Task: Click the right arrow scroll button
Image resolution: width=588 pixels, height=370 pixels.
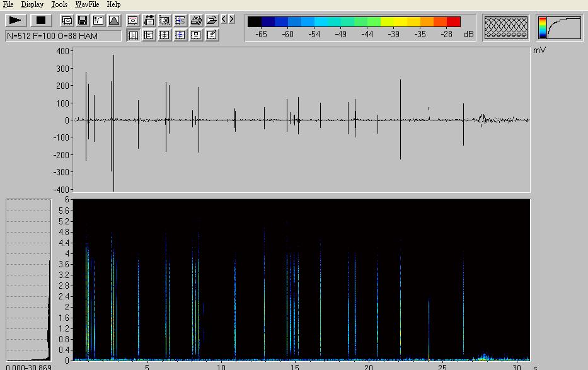Action: (x=232, y=20)
